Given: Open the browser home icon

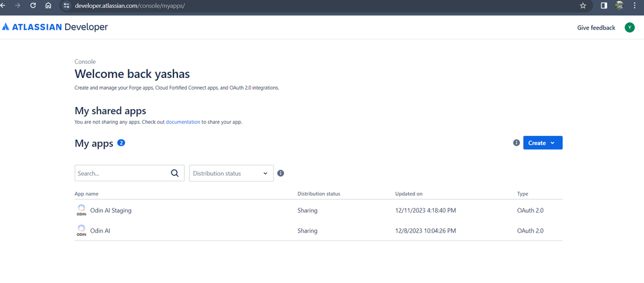Looking at the screenshot, I should coord(48,6).
